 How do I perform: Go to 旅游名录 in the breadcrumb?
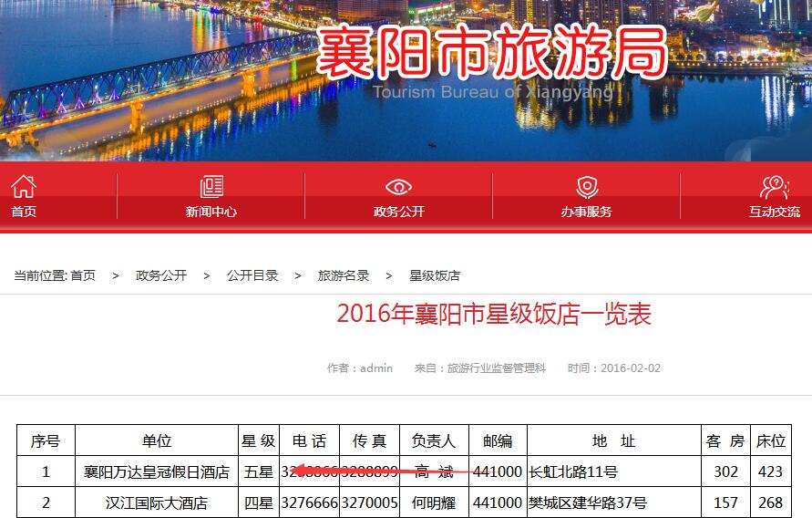(x=344, y=275)
